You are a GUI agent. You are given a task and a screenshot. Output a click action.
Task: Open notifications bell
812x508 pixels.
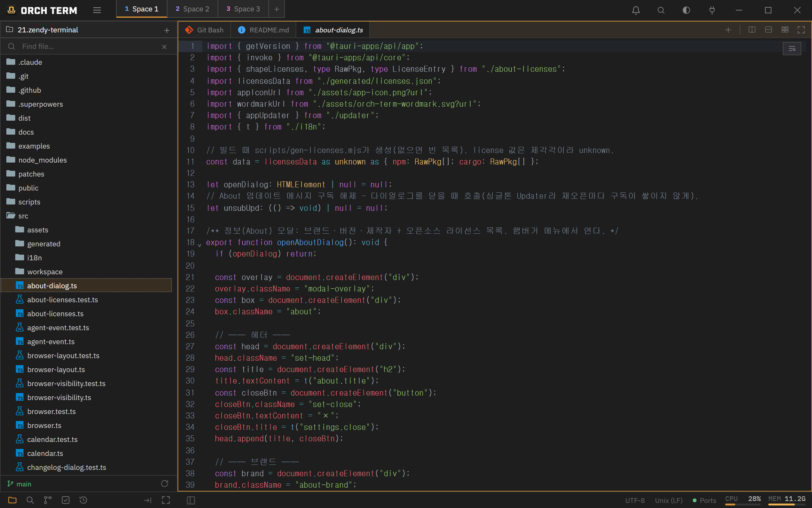[x=636, y=10]
